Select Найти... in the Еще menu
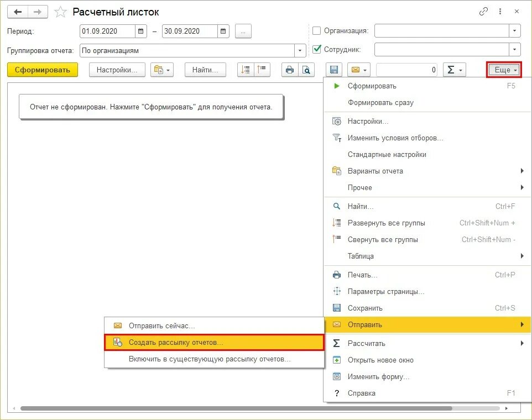This screenshot has height=420, width=532. point(427,207)
